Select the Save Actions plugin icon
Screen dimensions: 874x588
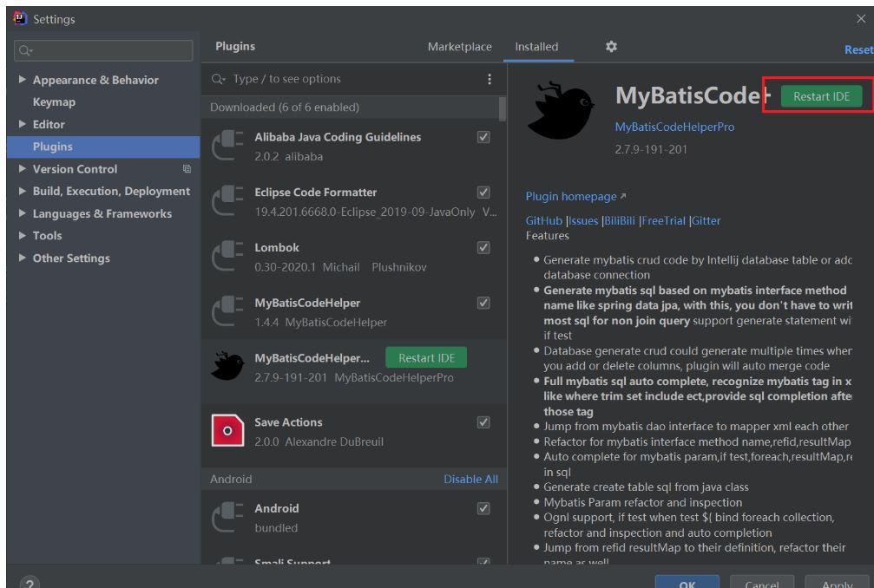point(227,430)
